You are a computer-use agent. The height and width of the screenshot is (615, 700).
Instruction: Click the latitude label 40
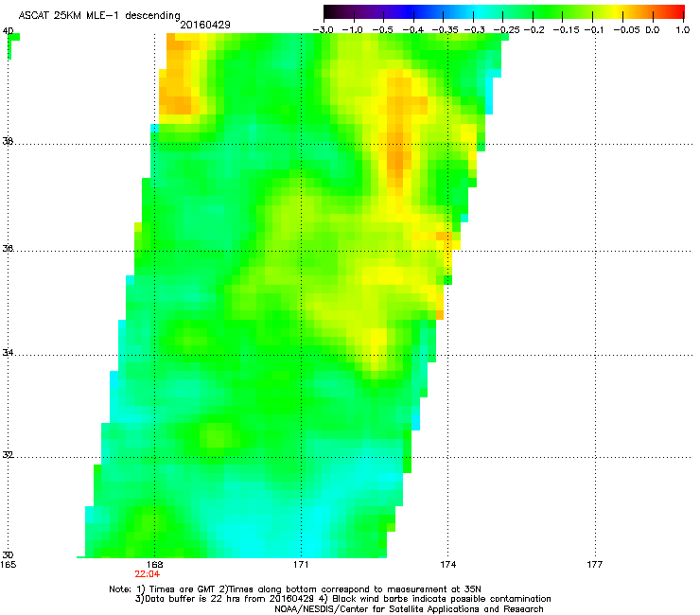(8, 31)
